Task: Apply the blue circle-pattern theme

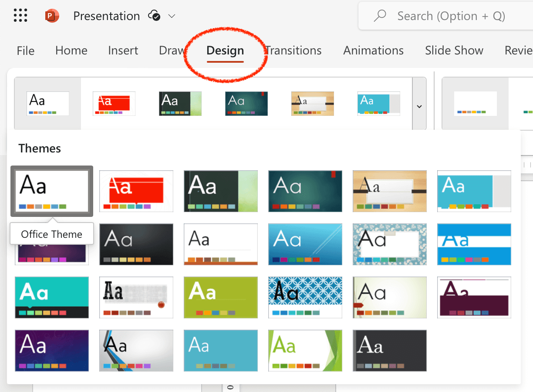Action: [x=305, y=297]
